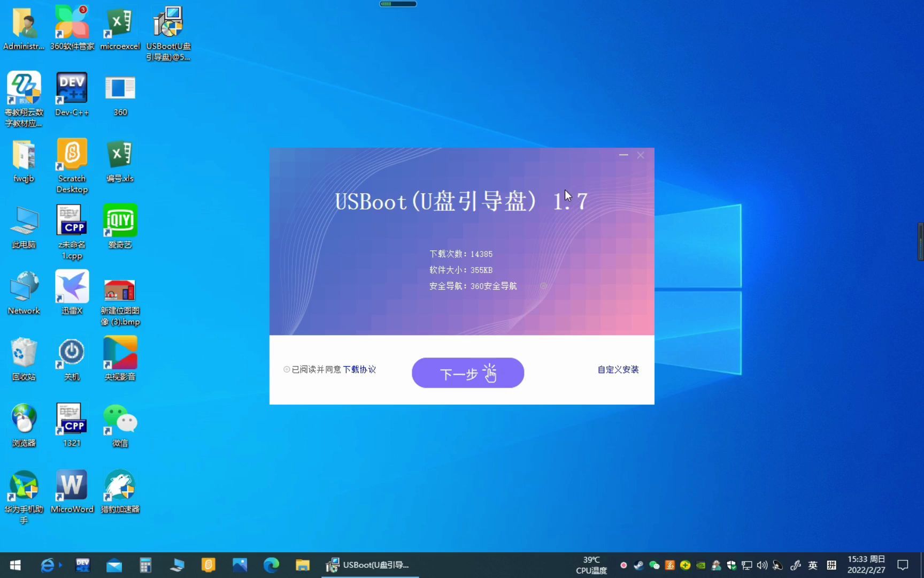
Task: Select the 1321 cpp file icon
Action: pos(72,425)
